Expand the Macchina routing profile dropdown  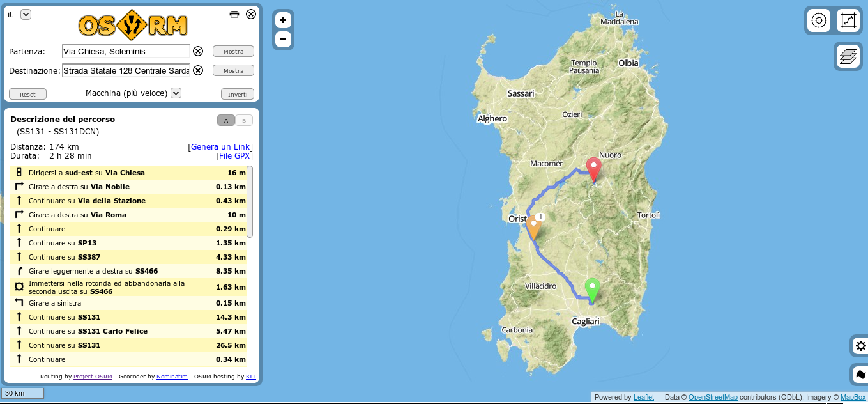pyautogui.click(x=176, y=93)
